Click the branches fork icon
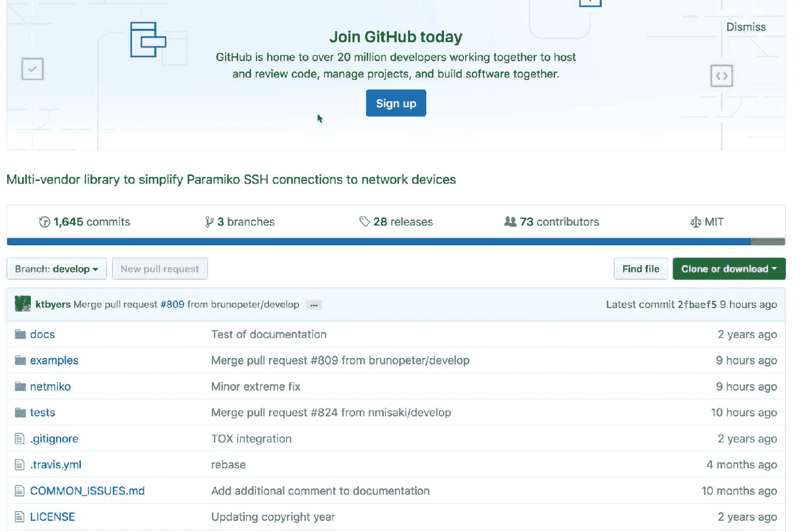Image resolution: width=802 pixels, height=532 pixels. point(209,222)
